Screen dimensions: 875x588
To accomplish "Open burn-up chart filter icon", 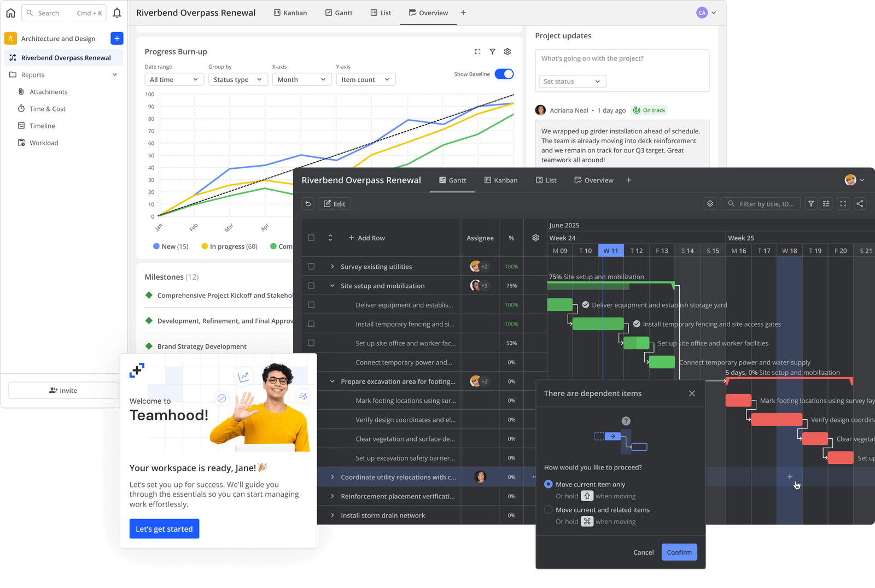I will pos(492,51).
